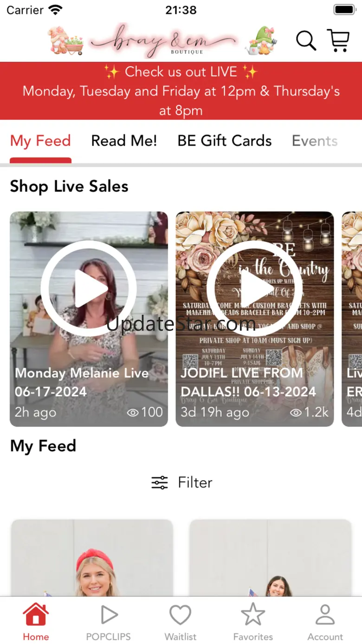Tap the Home house icon
Image resolution: width=362 pixels, height=644 pixels.
point(36,615)
